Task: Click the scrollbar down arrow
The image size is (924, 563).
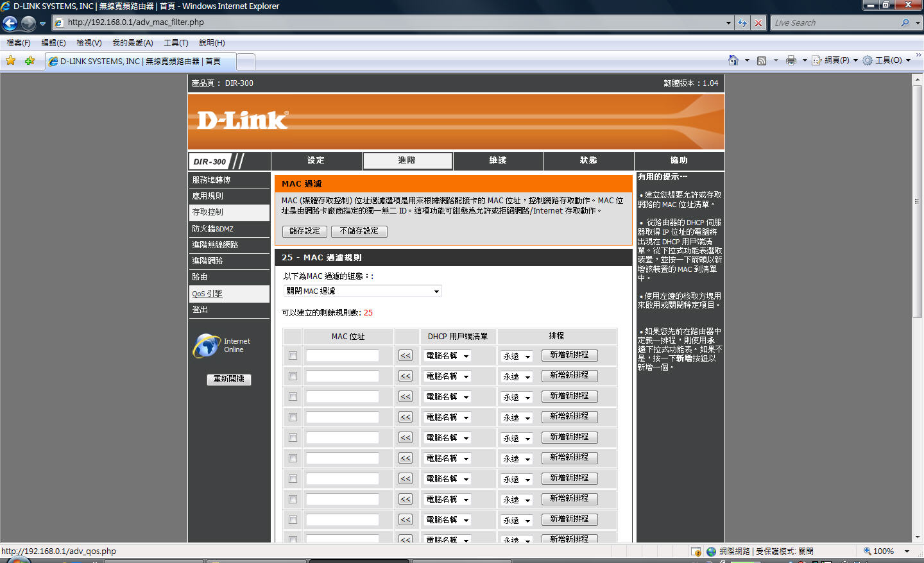Action: 917,537
